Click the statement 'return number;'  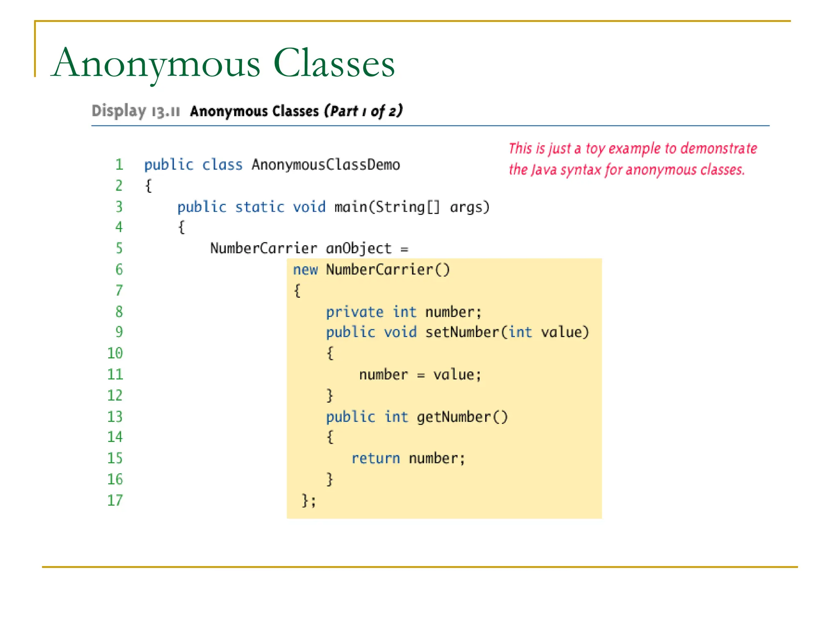pos(409,459)
